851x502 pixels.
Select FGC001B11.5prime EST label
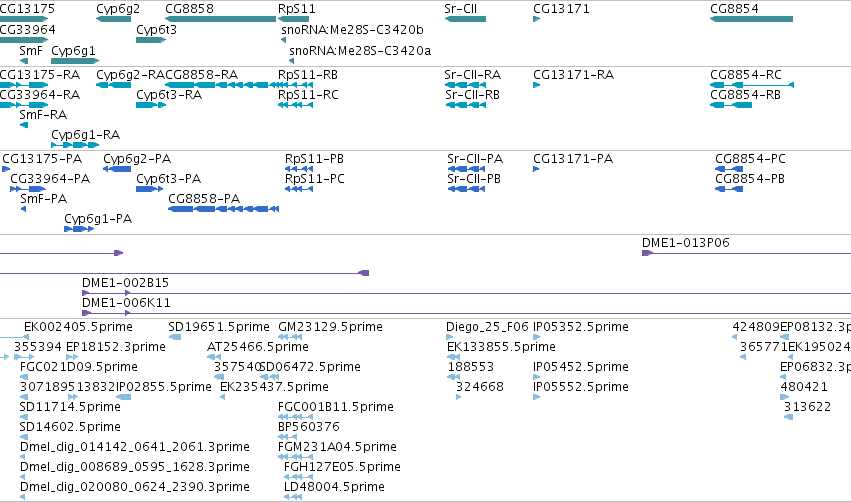click(336, 408)
